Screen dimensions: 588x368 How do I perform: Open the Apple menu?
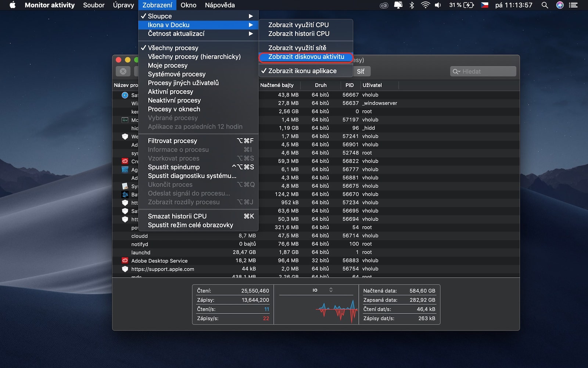pos(12,5)
